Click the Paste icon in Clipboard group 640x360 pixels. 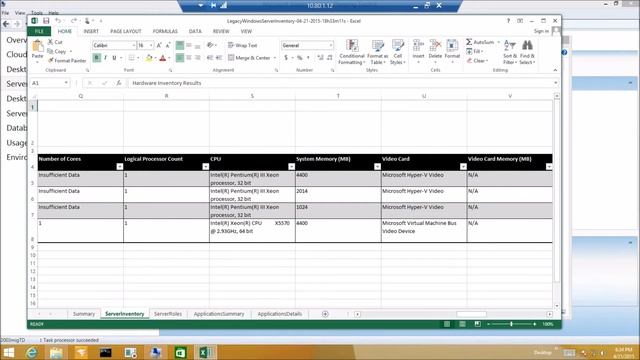click(37, 47)
